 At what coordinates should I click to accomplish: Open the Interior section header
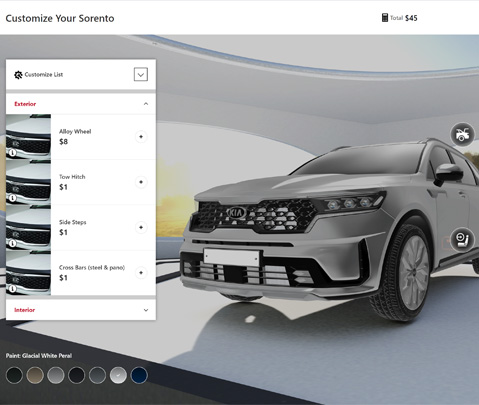click(x=81, y=310)
